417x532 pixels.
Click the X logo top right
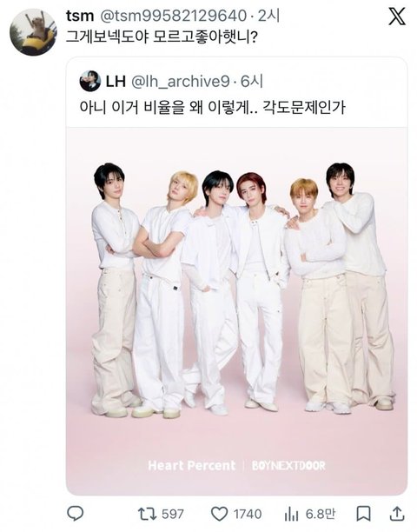pyautogui.click(x=397, y=16)
